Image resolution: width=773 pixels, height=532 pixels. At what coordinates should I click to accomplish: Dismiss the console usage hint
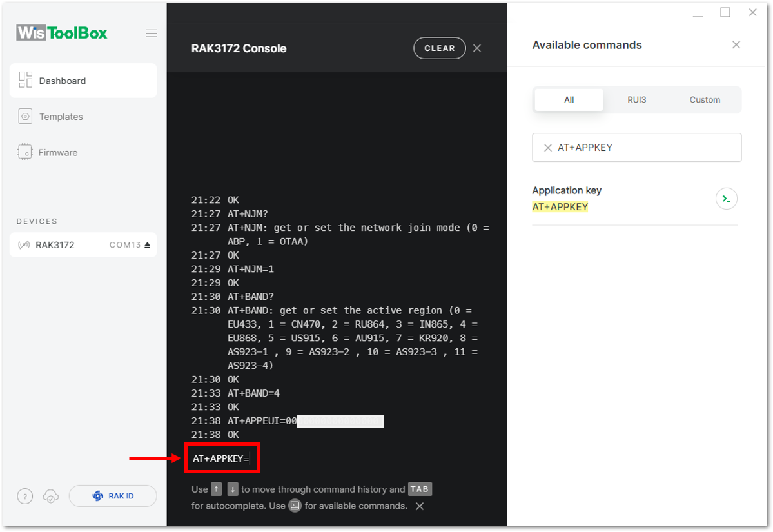pos(420,506)
